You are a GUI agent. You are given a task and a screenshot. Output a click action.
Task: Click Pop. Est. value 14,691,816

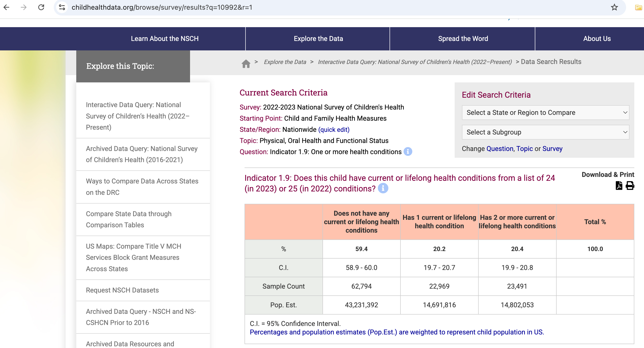click(439, 305)
